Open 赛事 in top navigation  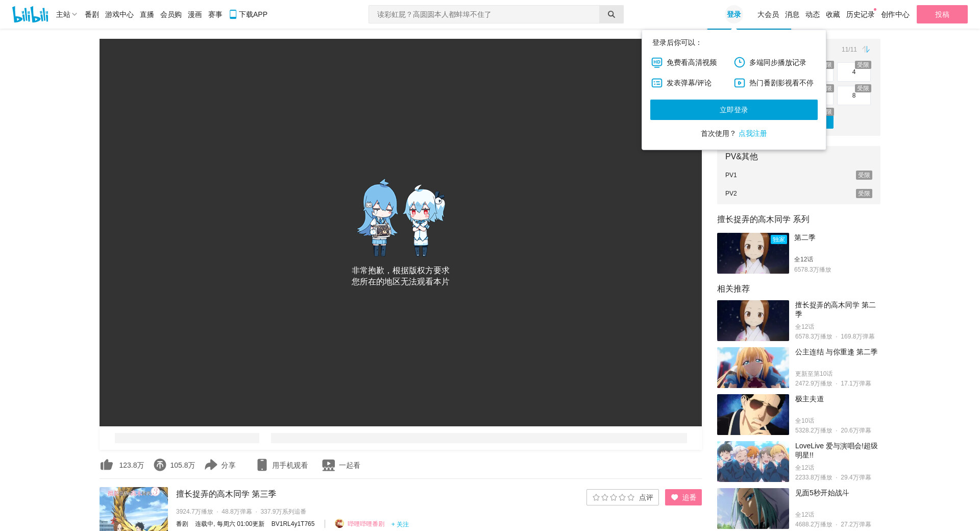215,14
